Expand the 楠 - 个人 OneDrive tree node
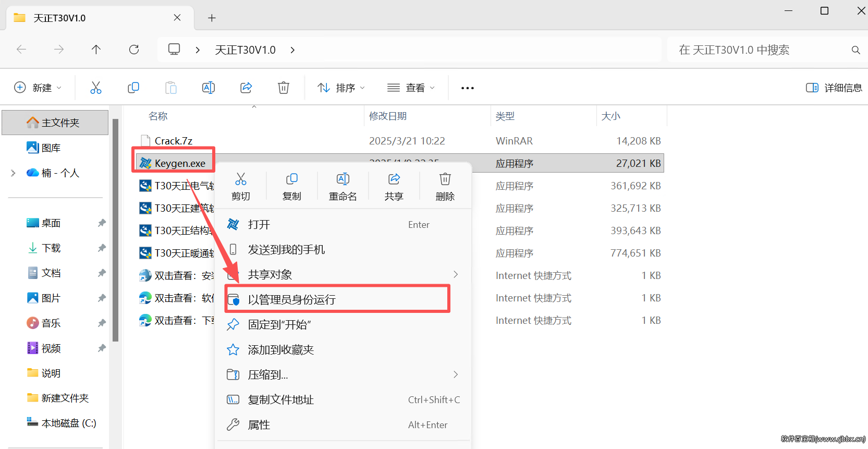This screenshot has height=449, width=868. tap(13, 173)
